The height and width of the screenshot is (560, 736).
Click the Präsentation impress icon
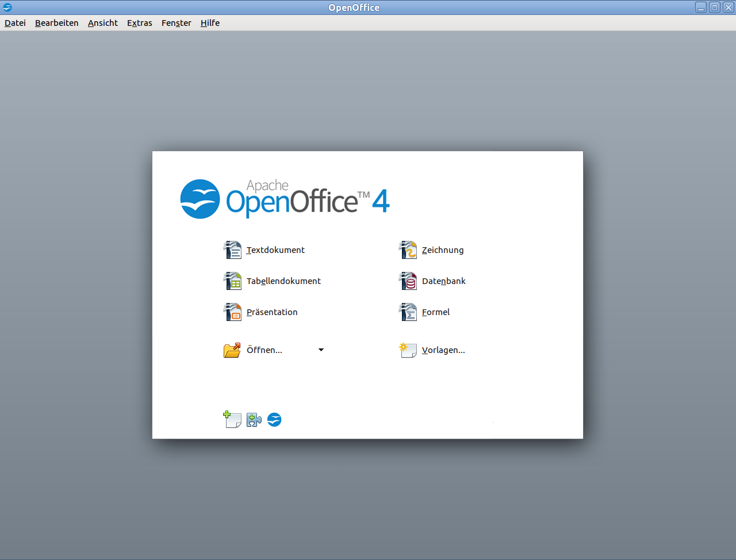point(232,312)
